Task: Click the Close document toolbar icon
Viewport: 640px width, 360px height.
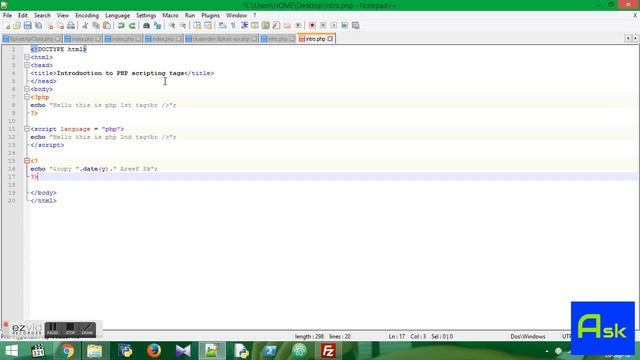Action: click(x=50, y=26)
